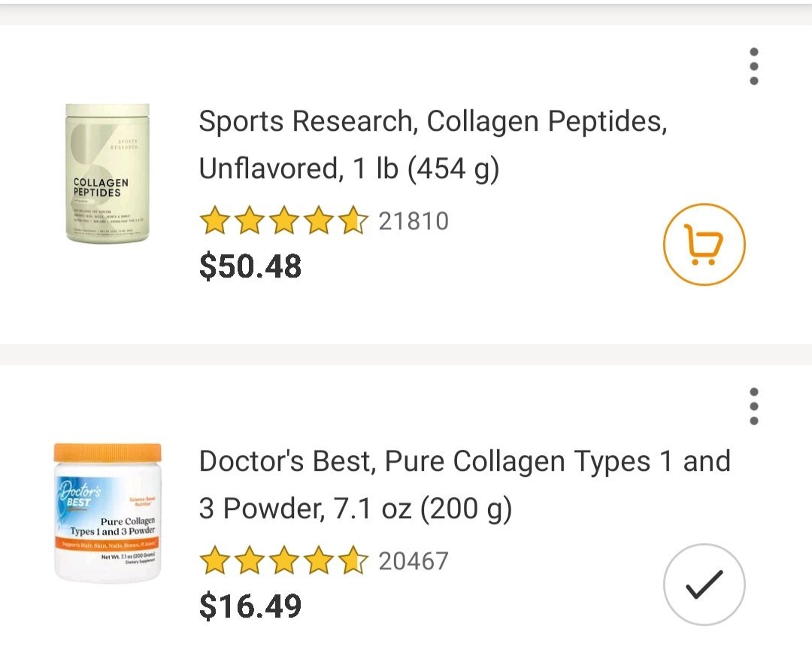Open the Doctor's Best Pure Collagen jar image

(x=108, y=513)
